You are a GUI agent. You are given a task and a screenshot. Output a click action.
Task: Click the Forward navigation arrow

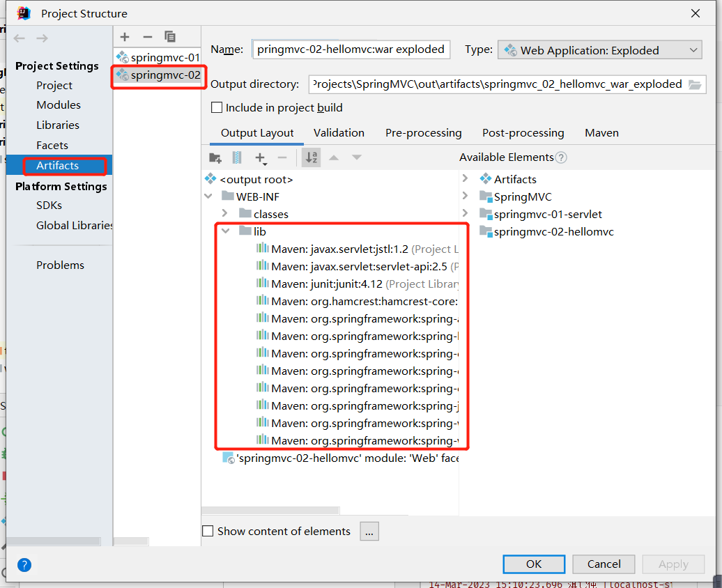pos(42,38)
